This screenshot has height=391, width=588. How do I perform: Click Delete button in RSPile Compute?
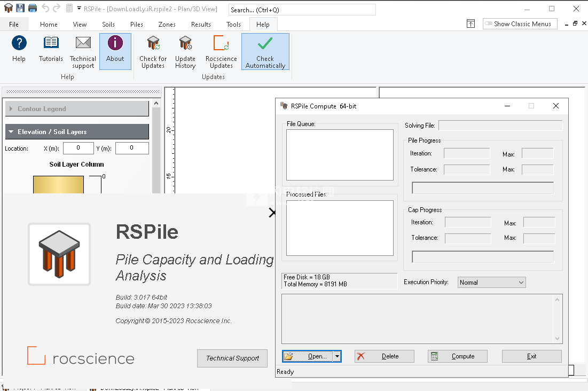385,356
